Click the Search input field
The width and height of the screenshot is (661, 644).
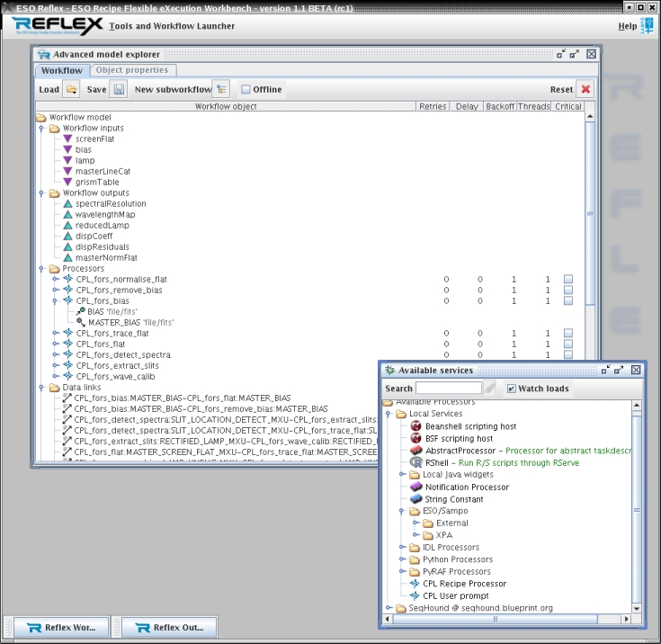pos(449,388)
